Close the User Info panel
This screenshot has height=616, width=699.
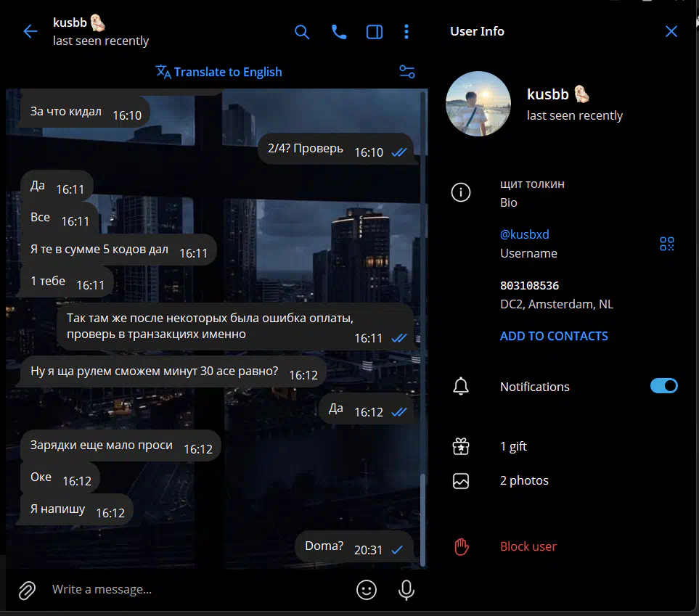671,31
